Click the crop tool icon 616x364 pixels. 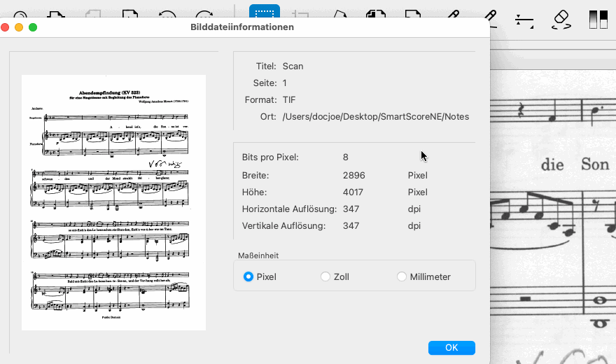(302, 14)
